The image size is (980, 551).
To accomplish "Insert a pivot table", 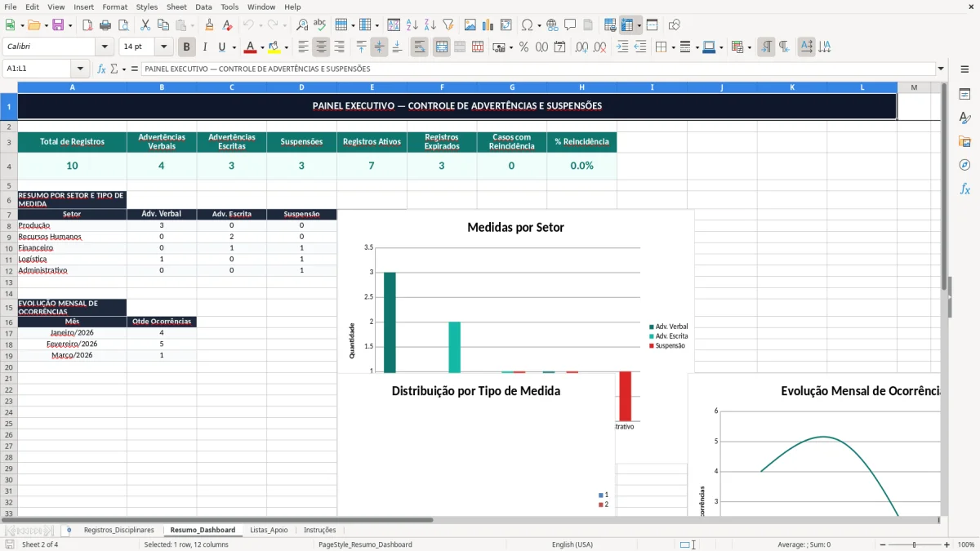I will [506, 25].
